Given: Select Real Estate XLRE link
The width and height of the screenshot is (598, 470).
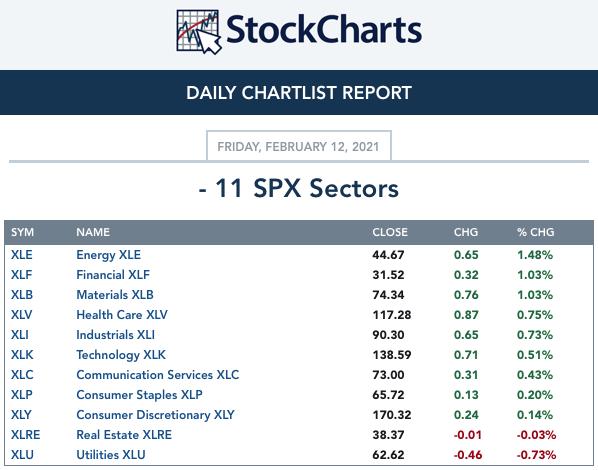Looking at the screenshot, I should tap(124, 435).
